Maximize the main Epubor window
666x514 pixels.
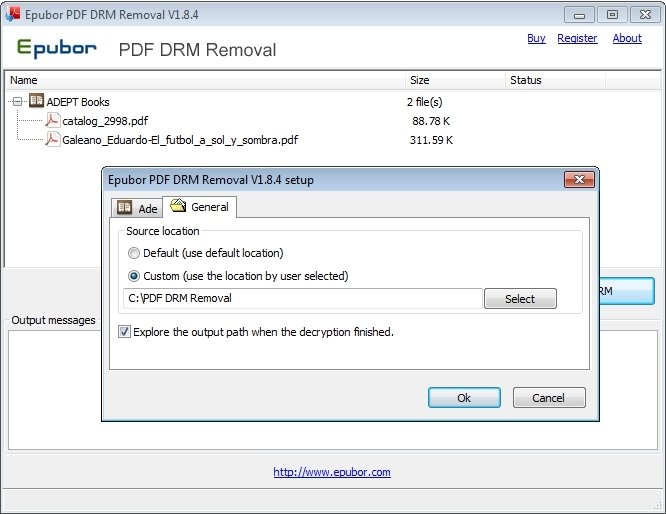[612, 15]
